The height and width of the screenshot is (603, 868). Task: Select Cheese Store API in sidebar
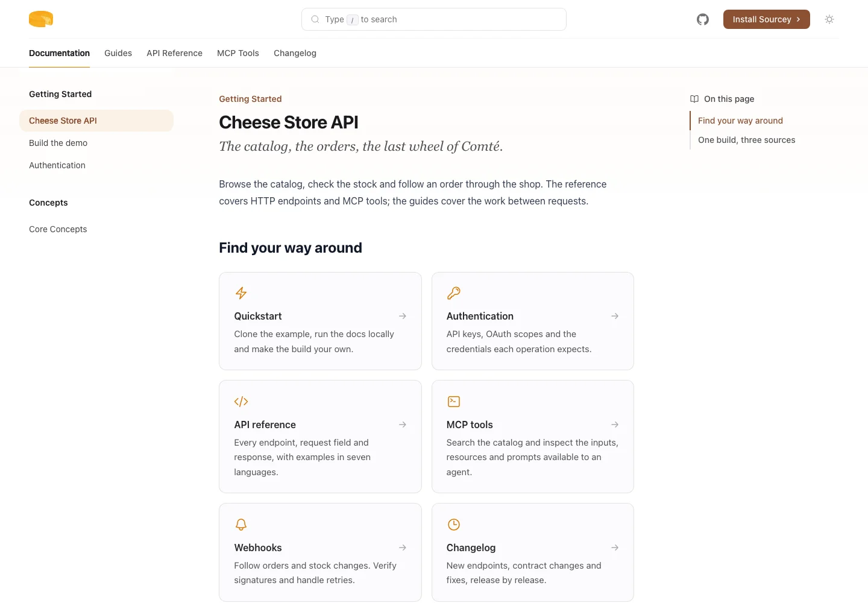96,121
